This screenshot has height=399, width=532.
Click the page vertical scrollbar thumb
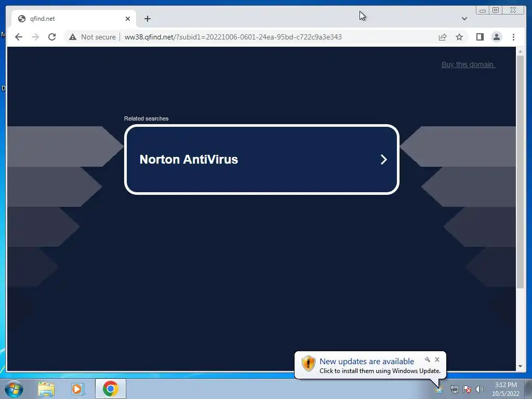pyautogui.click(x=520, y=171)
